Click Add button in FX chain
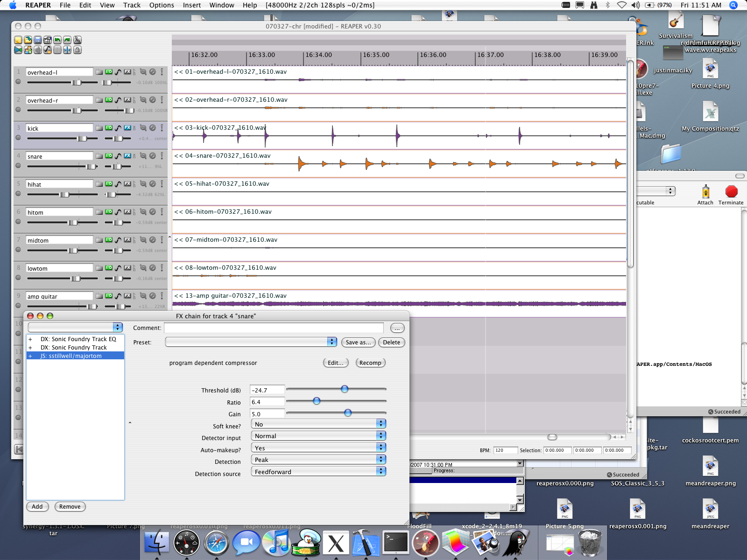747x560 pixels. [37, 506]
